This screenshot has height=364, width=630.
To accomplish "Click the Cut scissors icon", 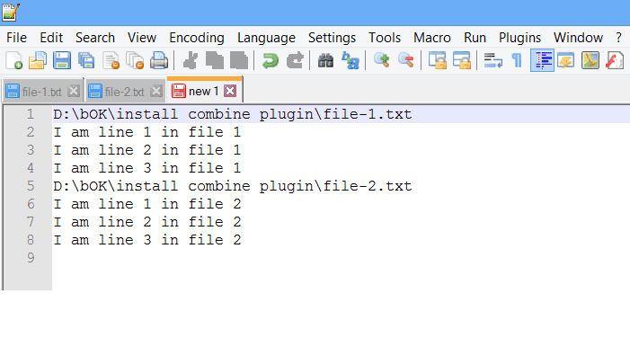I will [x=190, y=61].
